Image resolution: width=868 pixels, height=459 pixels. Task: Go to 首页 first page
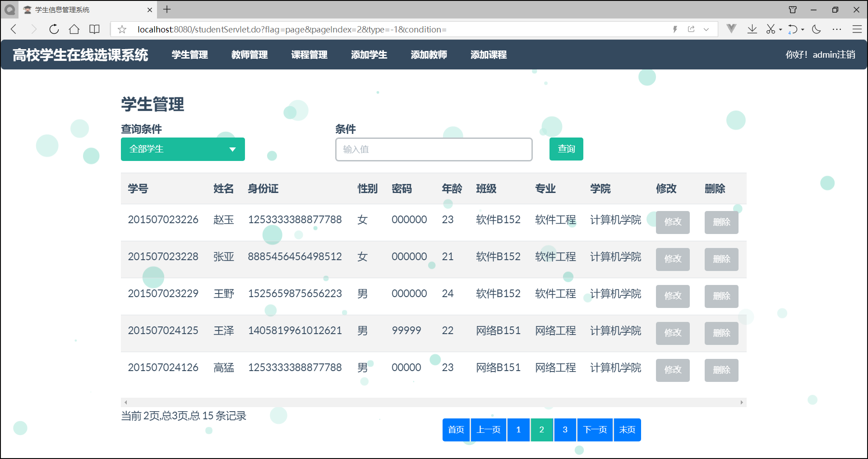456,430
